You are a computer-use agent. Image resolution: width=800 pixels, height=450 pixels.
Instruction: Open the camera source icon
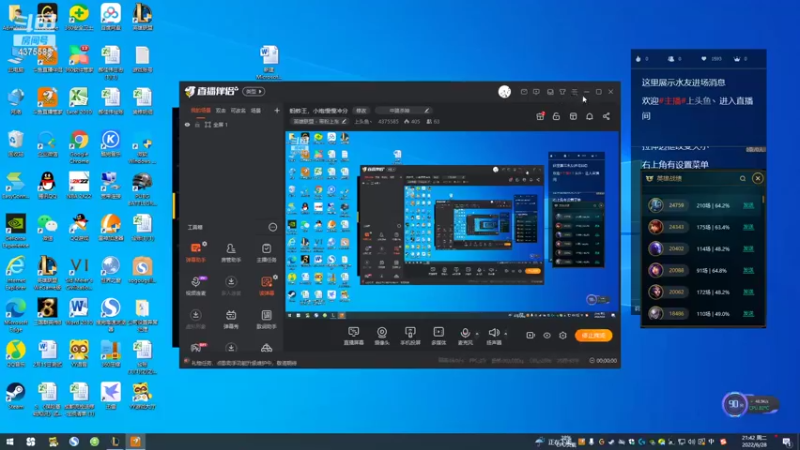(382, 333)
